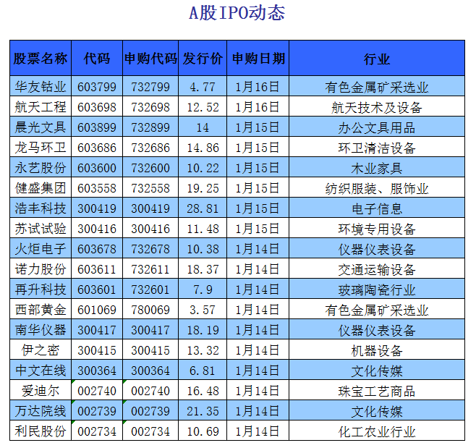Select the 申购日期 column header

pos(258,59)
